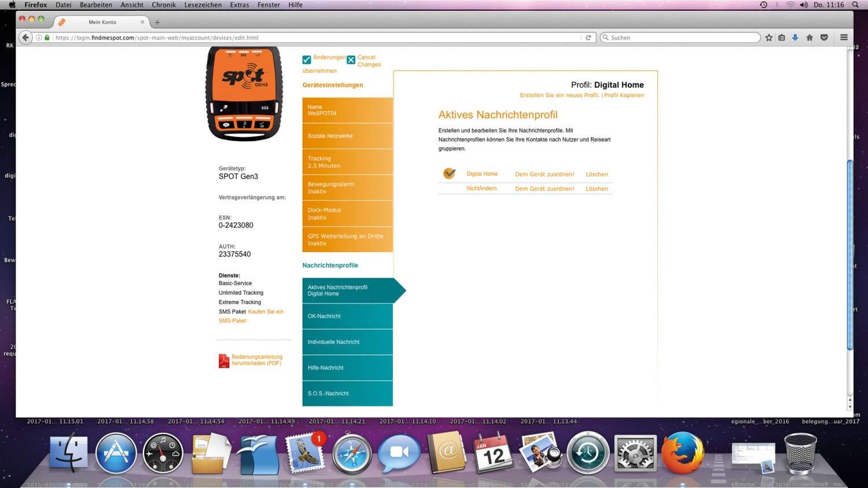Select Aktives Nachrichtenprofil Digital Home

[353, 290]
